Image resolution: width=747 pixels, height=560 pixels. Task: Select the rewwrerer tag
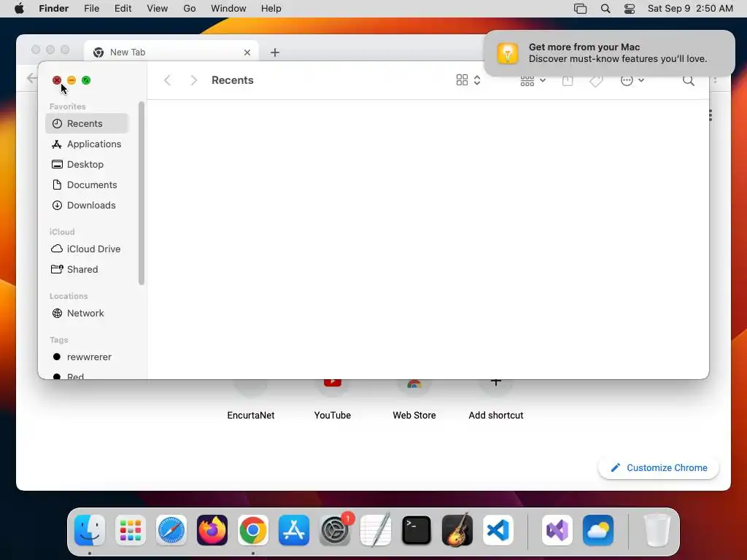(x=88, y=357)
